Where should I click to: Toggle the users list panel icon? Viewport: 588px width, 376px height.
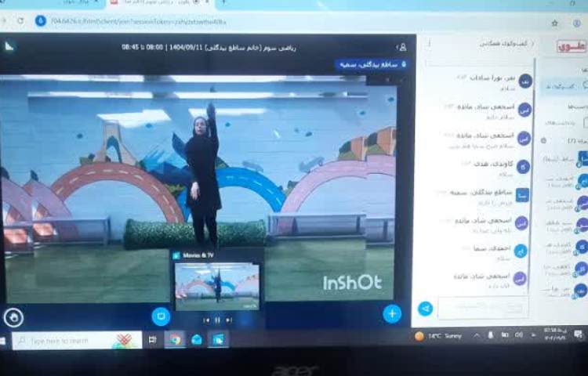pos(401,47)
